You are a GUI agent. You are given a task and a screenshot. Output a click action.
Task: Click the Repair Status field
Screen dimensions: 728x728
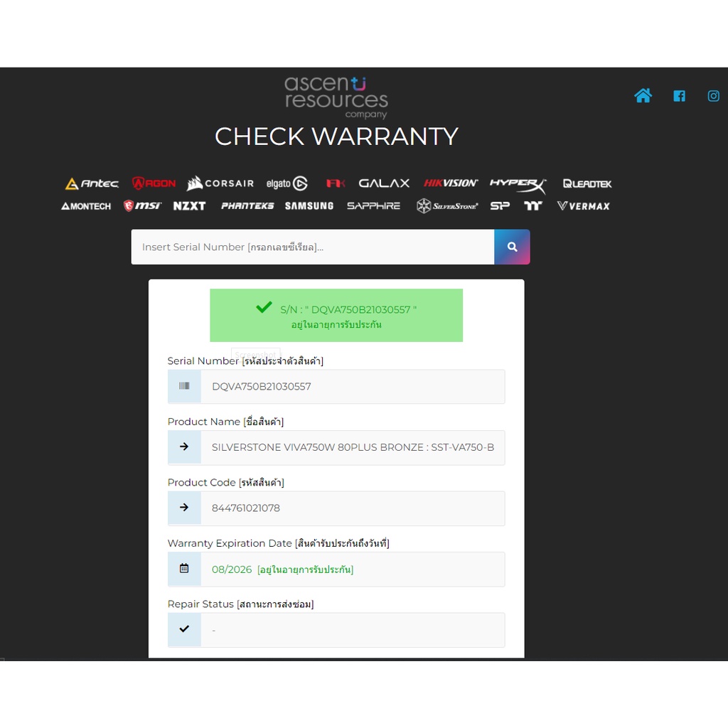click(353, 630)
